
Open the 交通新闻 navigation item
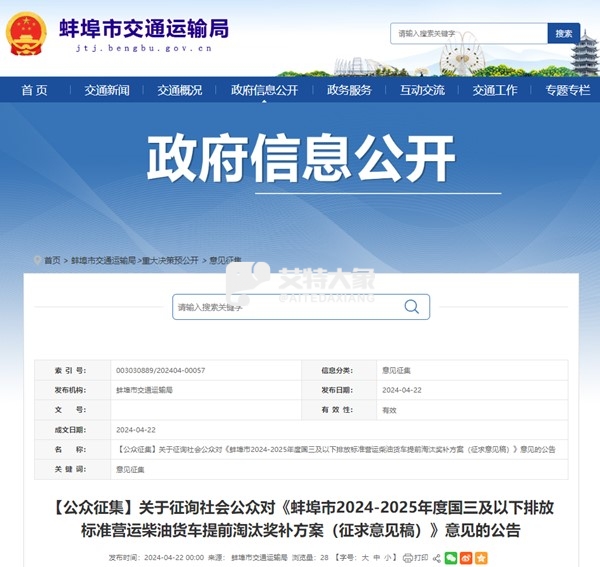[107, 90]
